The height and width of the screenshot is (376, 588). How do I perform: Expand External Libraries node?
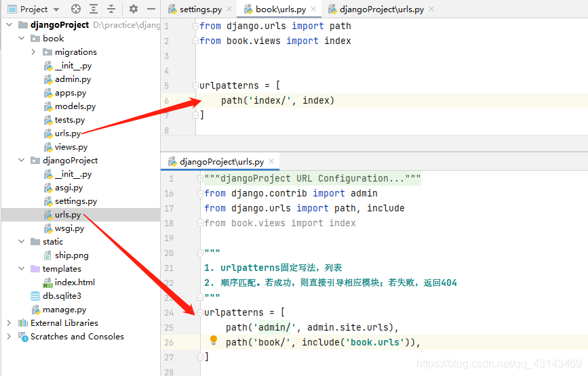tap(9, 323)
